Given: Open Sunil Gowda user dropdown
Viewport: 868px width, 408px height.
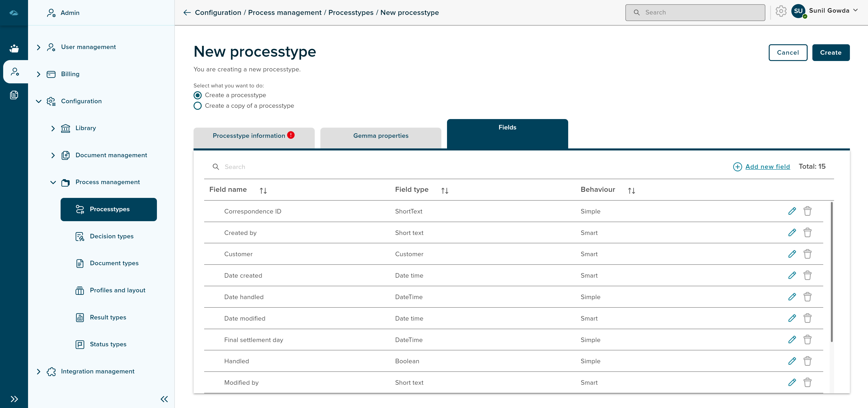Looking at the screenshot, I should tap(856, 10).
